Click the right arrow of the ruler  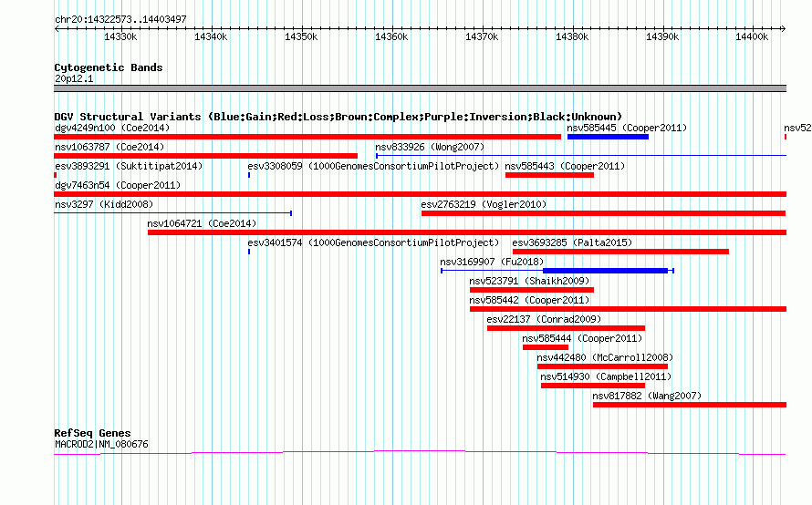coord(783,29)
